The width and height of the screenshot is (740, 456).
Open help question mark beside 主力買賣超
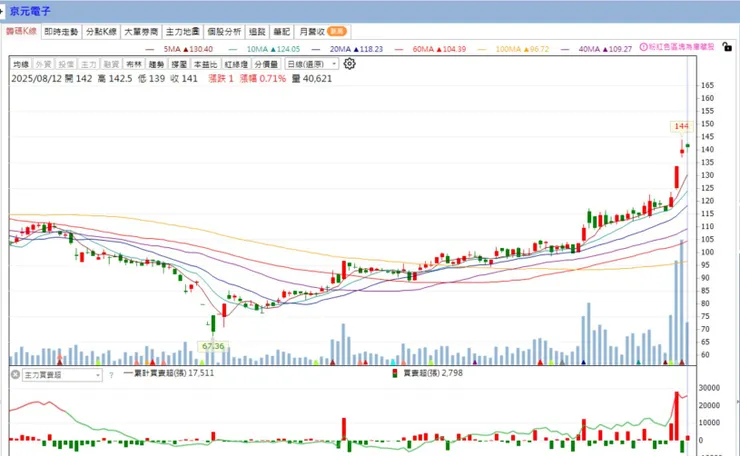click(x=111, y=375)
